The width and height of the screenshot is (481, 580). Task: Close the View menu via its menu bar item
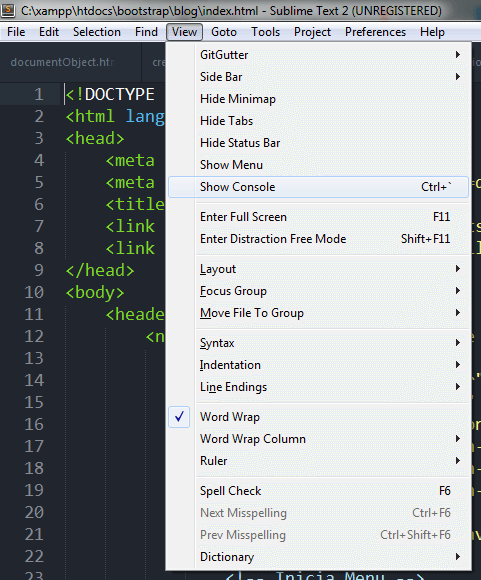pyautogui.click(x=184, y=32)
